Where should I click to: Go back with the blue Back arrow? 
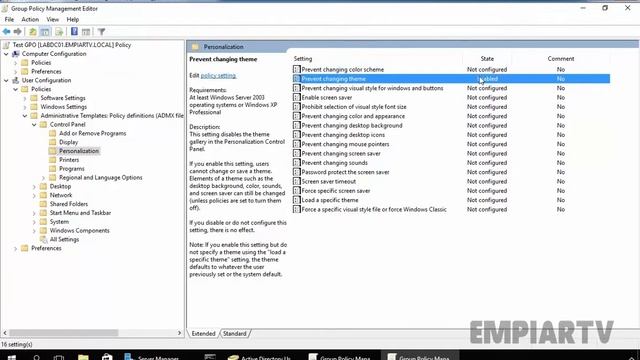(x=7, y=31)
